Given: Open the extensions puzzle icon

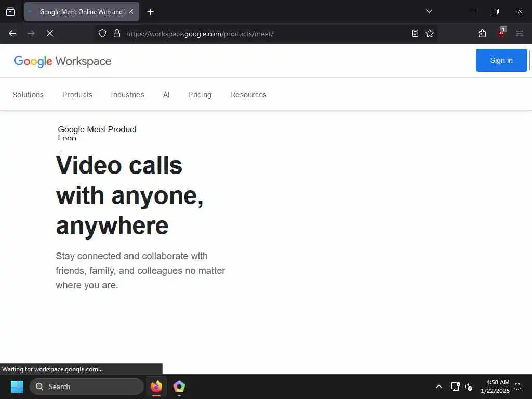Looking at the screenshot, I should 482,33.
